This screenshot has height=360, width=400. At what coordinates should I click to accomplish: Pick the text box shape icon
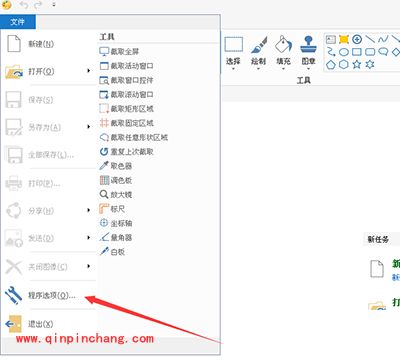click(331, 40)
